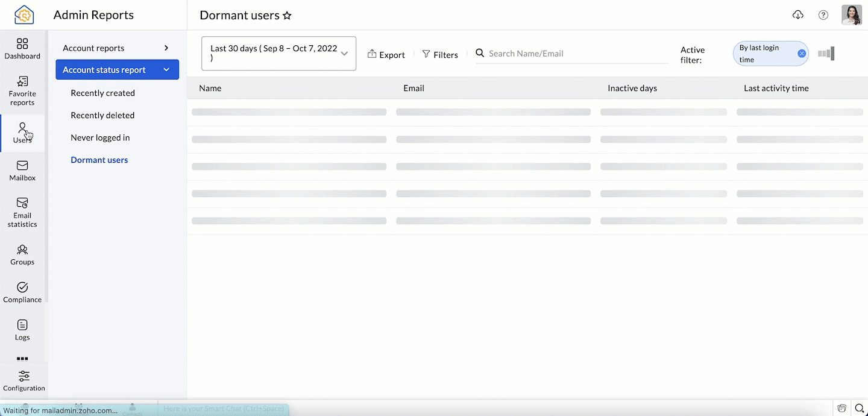Screen dimensions: 868x416
Task: Toggle the Dormant users favorite star
Action: 288,16
